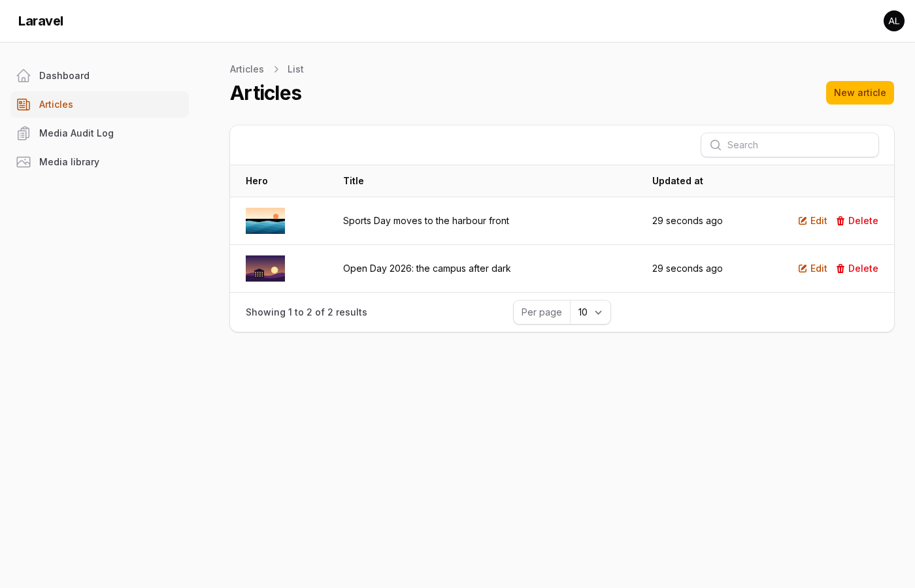The image size is (915, 588).
Task: Click the magnifier icon in search box
Action: click(716, 145)
